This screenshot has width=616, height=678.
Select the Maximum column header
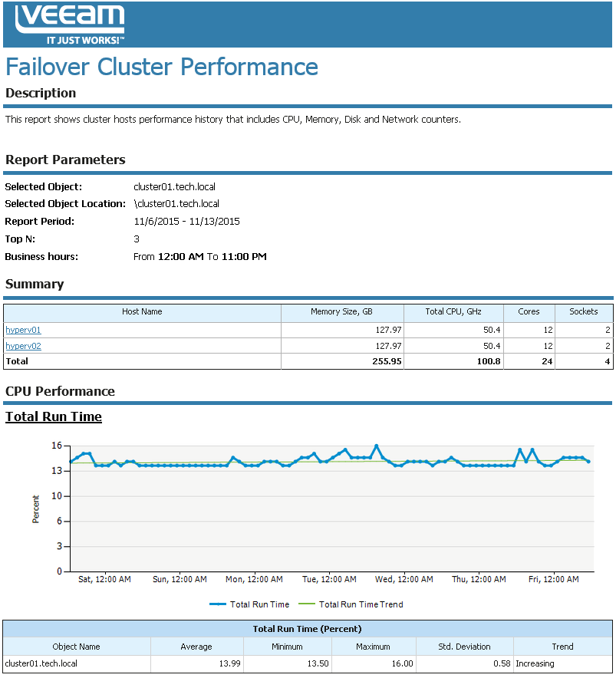(x=373, y=647)
